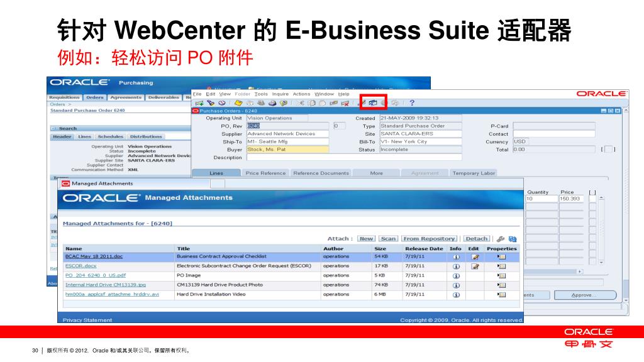This screenshot has height=362, width=644.
Task: Click the Find flashlight toolbar icon
Action: 211,103
